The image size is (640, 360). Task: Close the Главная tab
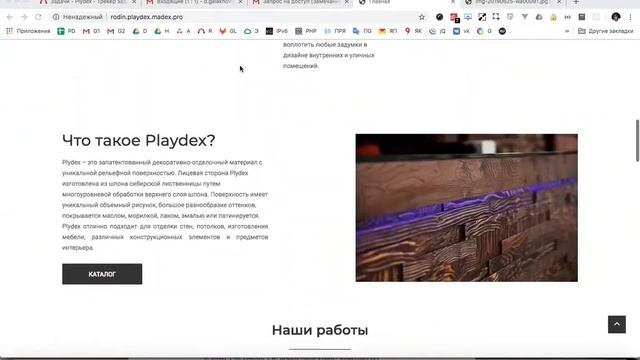(453, 2)
